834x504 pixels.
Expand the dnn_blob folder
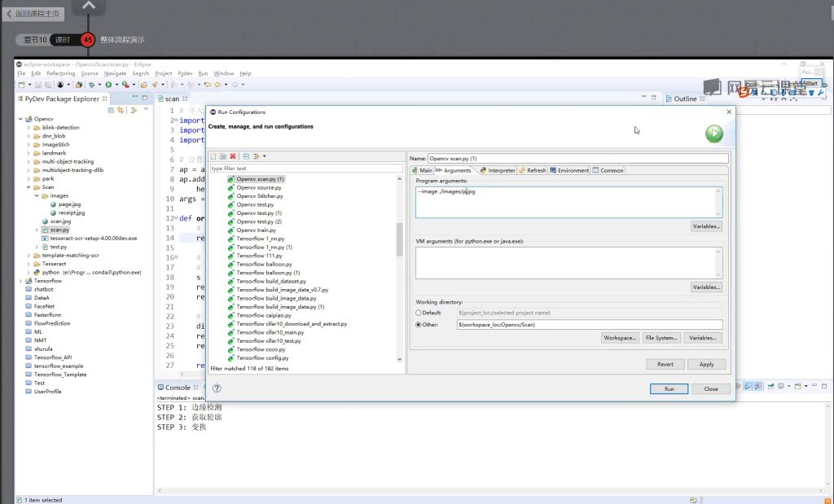[x=29, y=136]
